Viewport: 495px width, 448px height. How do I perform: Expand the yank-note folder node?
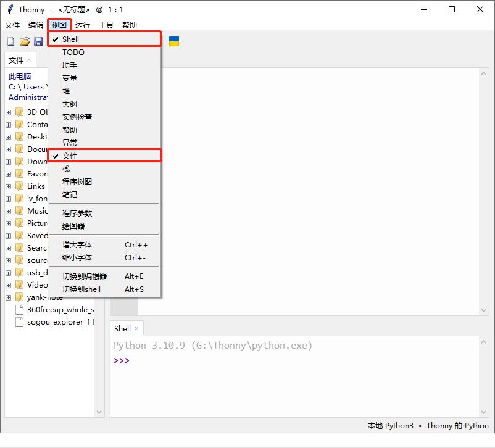coord(8,297)
